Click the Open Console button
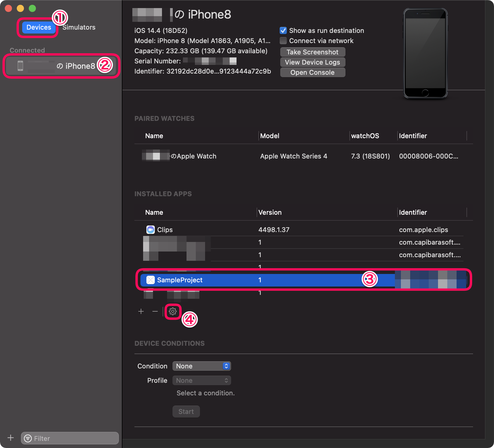The image size is (494, 448). coord(313,72)
